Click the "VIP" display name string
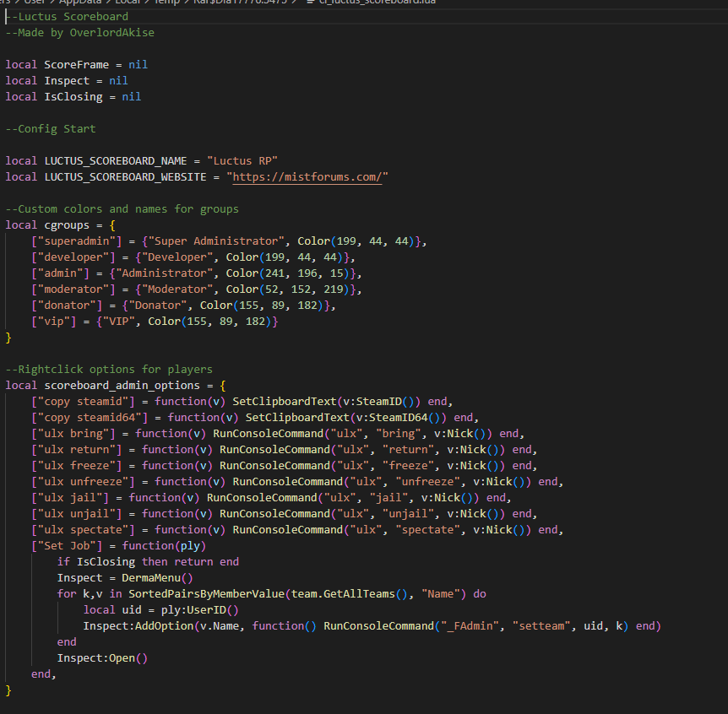This screenshot has width=728, height=714. click(x=119, y=322)
